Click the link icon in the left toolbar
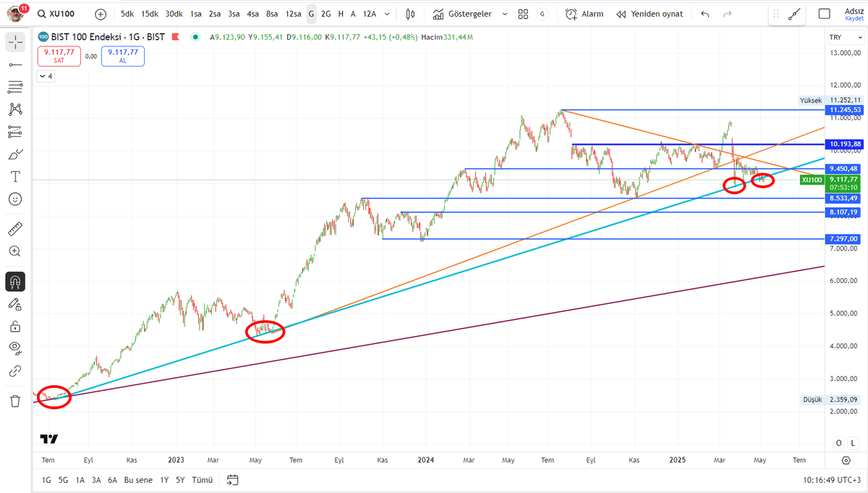The width and height of the screenshot is (868, 493). tap(15, 371)
